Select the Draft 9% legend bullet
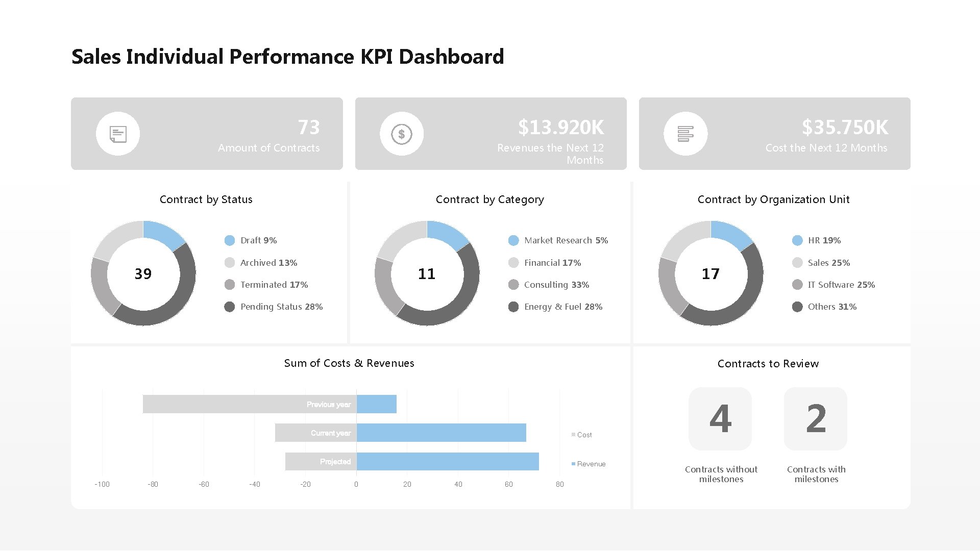 [230, 240]
